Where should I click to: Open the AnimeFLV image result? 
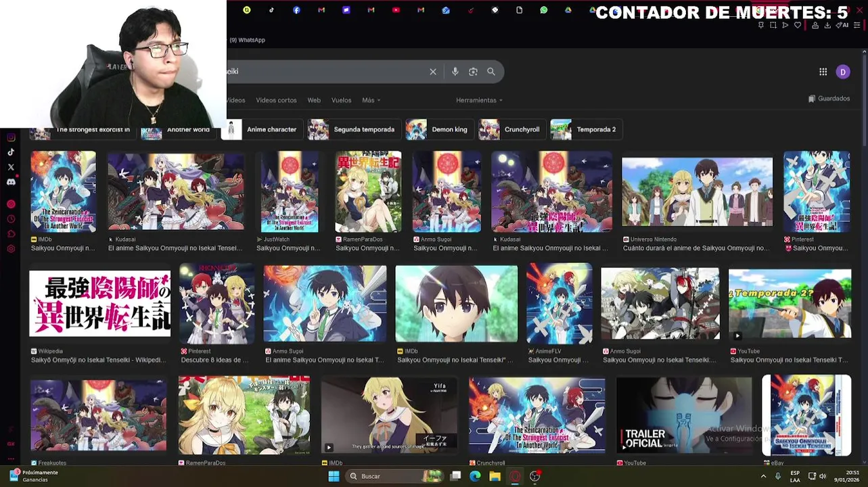coord(559,304)
